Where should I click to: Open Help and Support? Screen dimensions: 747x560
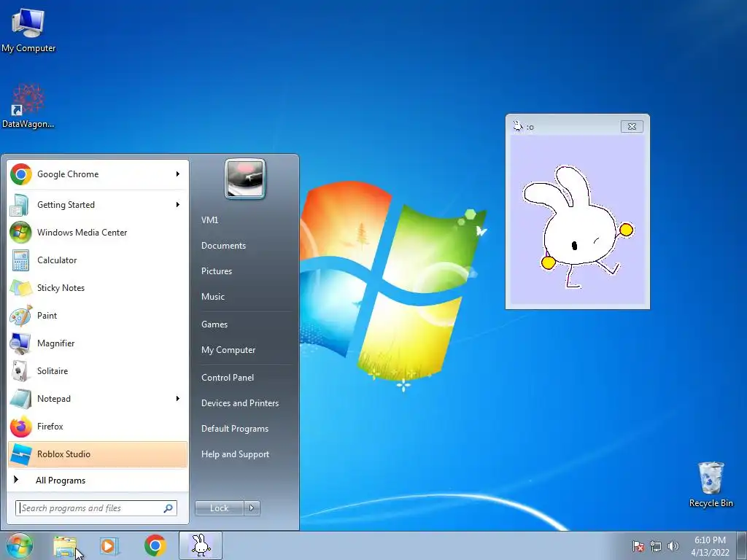[236, 454]
